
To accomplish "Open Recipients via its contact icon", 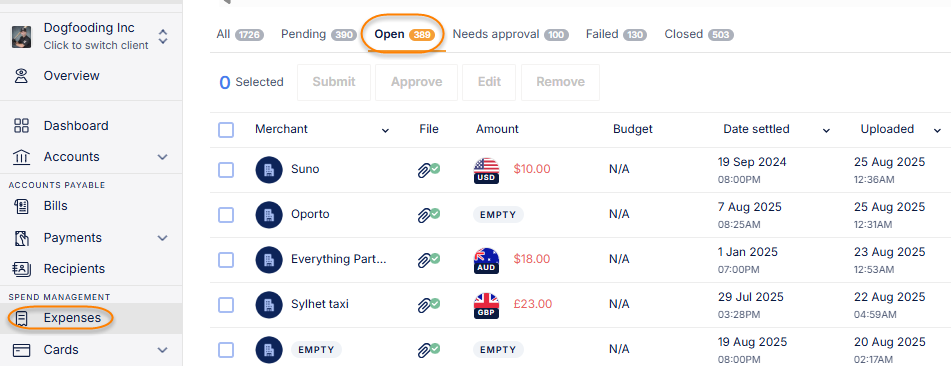I will tap(21, 268).
